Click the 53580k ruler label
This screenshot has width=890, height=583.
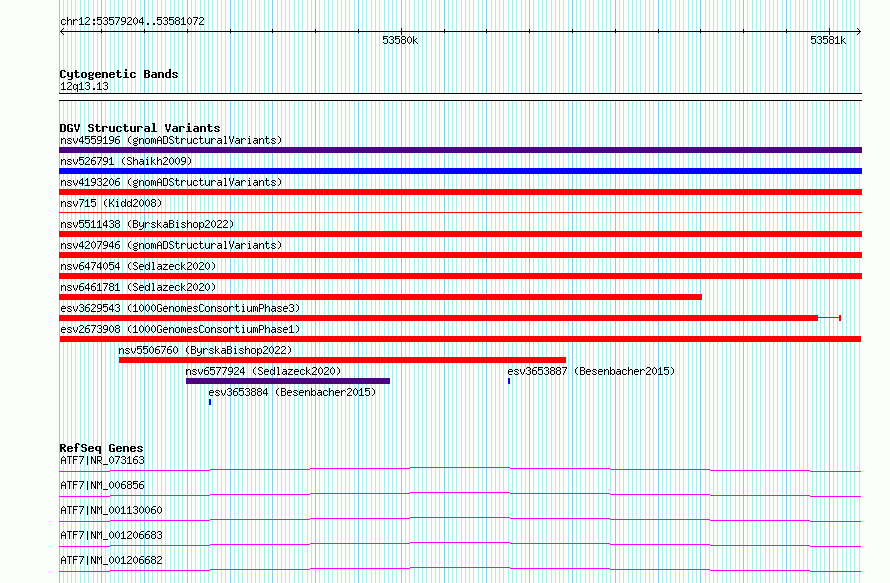[x=400, y=40]
